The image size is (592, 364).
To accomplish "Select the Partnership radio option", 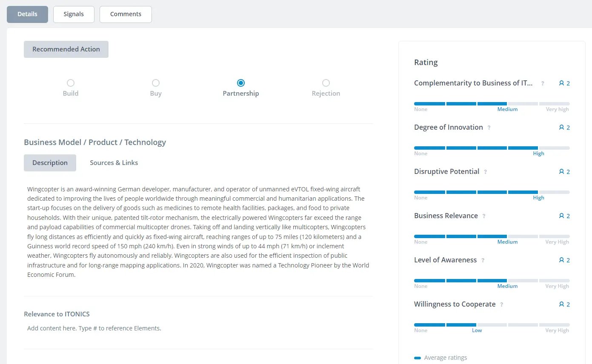I will click(x=241, y=83).
